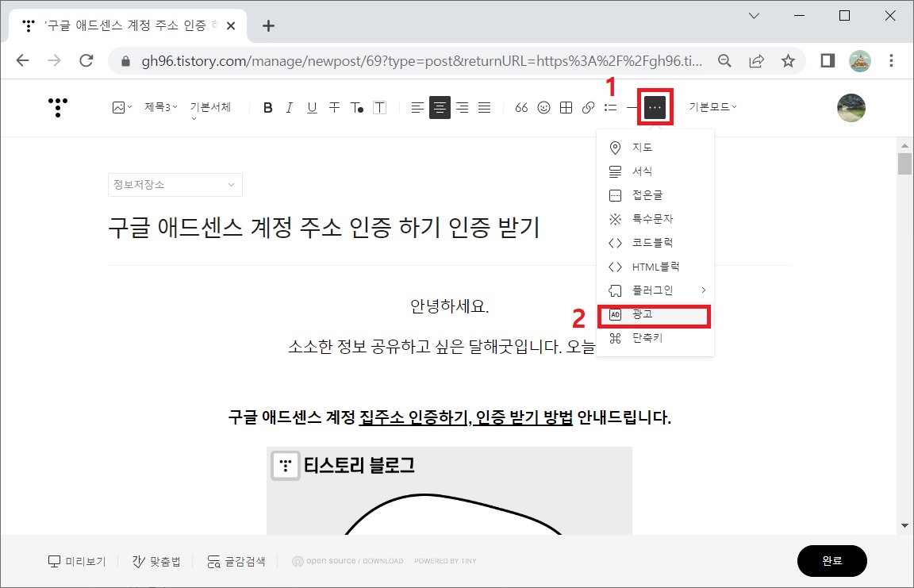Align text to the left
Screen dimensions: 914x588
(417, 107)
